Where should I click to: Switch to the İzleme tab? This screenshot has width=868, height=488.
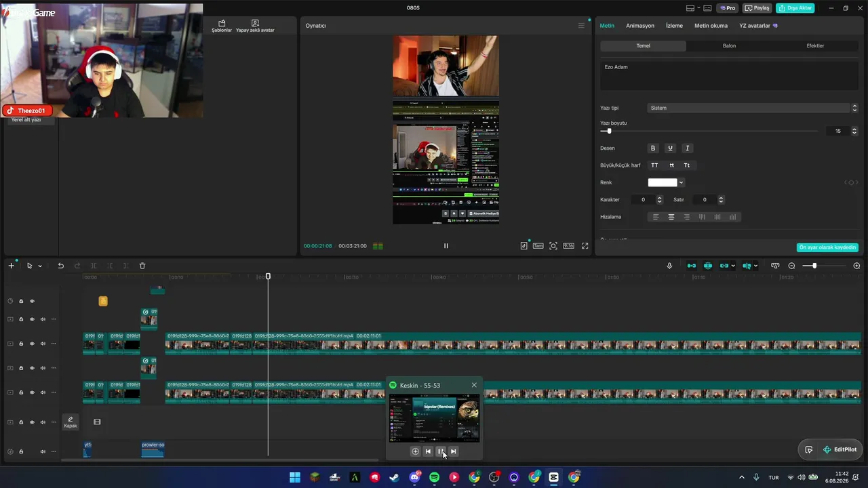coord(674,26)
